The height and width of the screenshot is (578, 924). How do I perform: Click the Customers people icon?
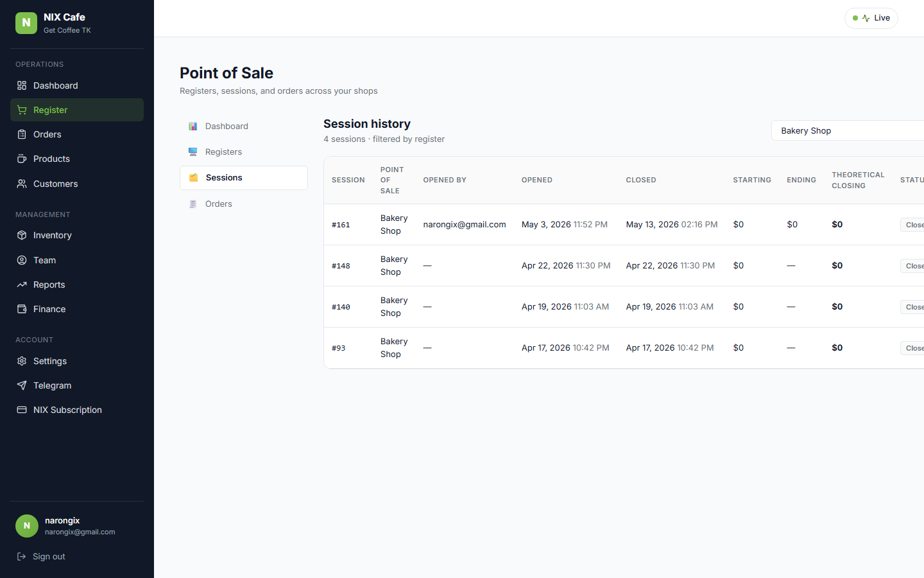point(22,184)
